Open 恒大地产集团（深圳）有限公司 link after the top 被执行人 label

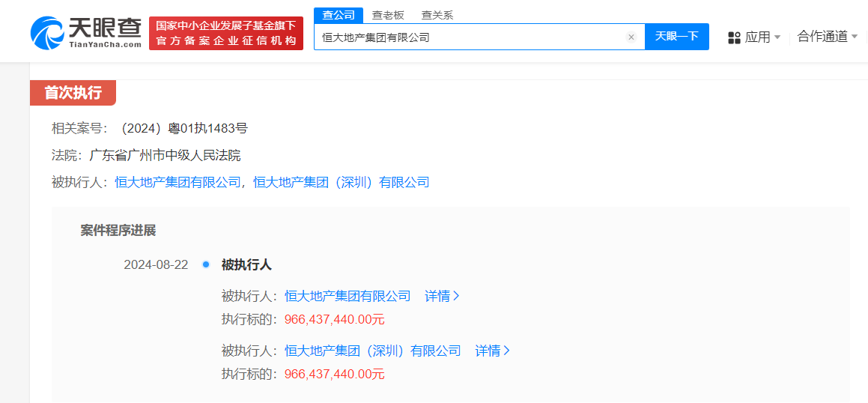point(341,181)
